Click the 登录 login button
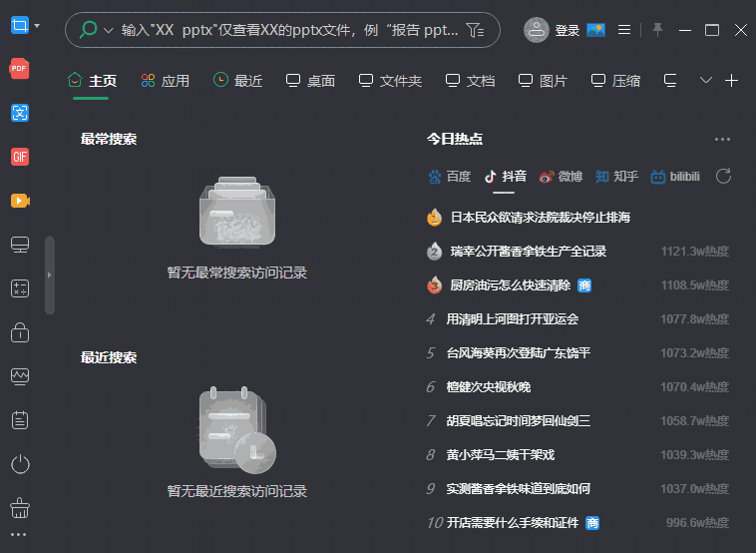The height and width of the screenshot is (553, 756). pos(567,30)
